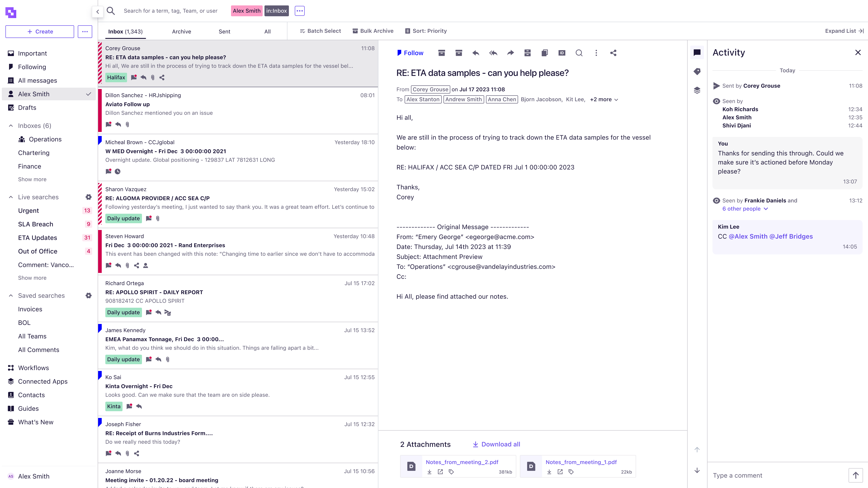Viewport: 868px width, 488px height.
Task: Forward the ETA data samples email
Action: point(510,53)
